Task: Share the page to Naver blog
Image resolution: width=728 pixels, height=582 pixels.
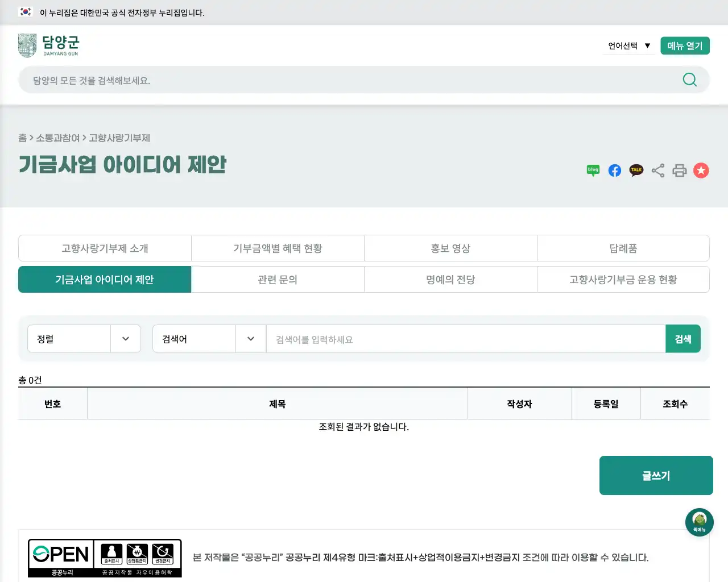Action: pos(593,170)
